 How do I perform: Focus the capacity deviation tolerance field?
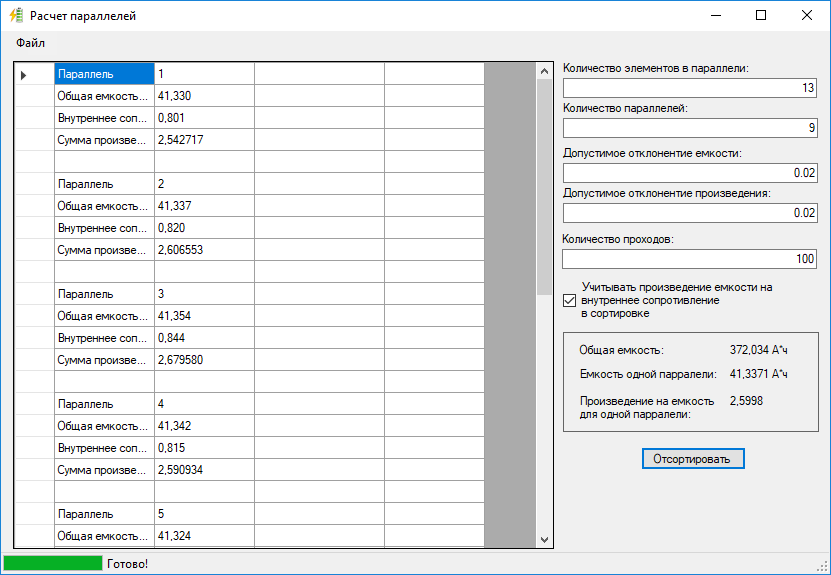click(x=690, y=173)
